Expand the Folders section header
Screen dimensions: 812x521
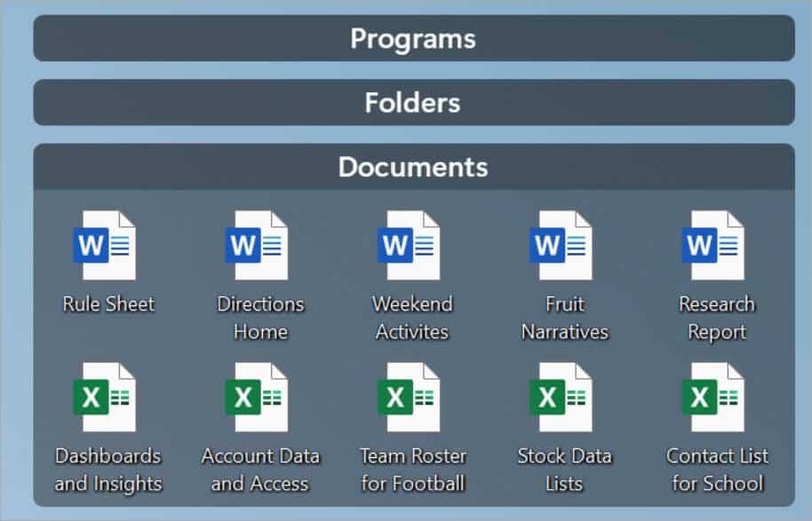[414, 102]
